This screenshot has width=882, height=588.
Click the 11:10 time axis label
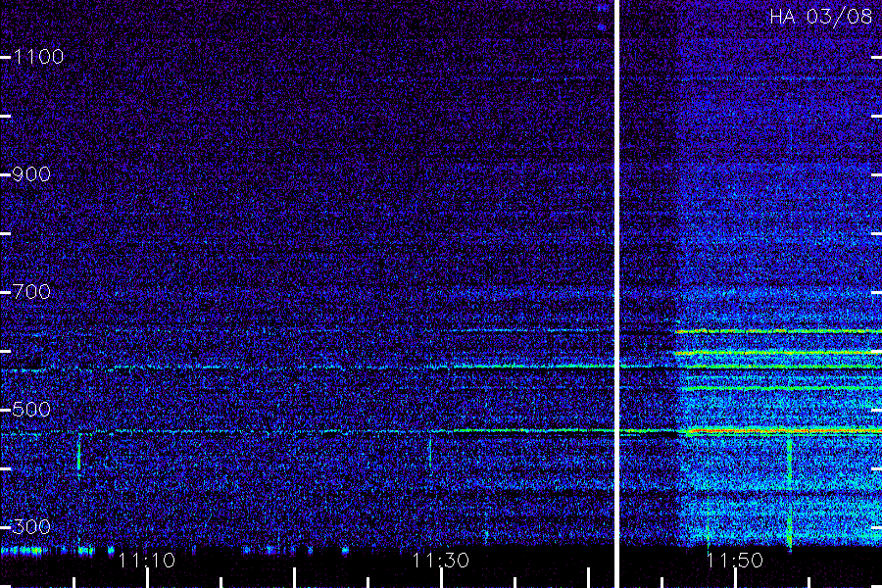147,561
